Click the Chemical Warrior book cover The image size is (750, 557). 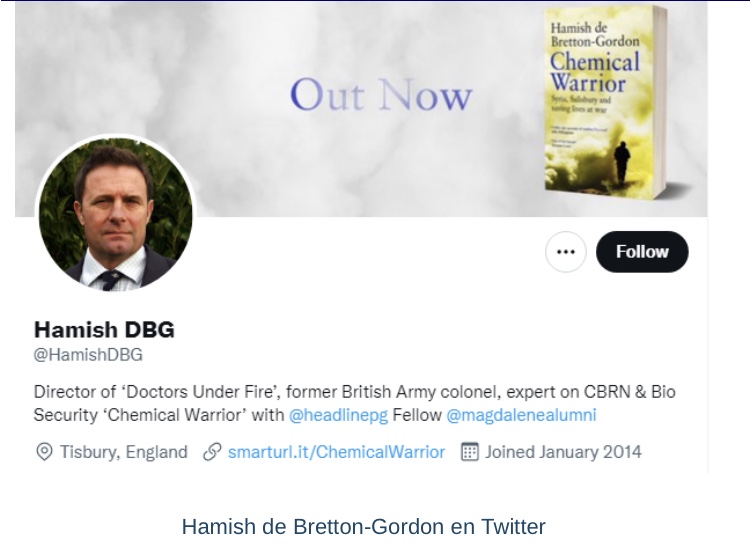click(x=606, y=103)
